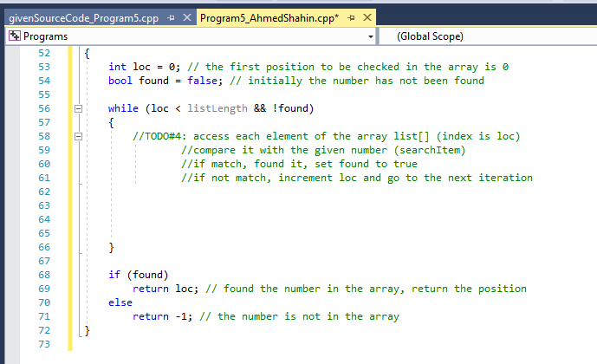Click the 'false' literal on line 54
The width and height of the screenshot is (597, 364).
click(202, 81)
